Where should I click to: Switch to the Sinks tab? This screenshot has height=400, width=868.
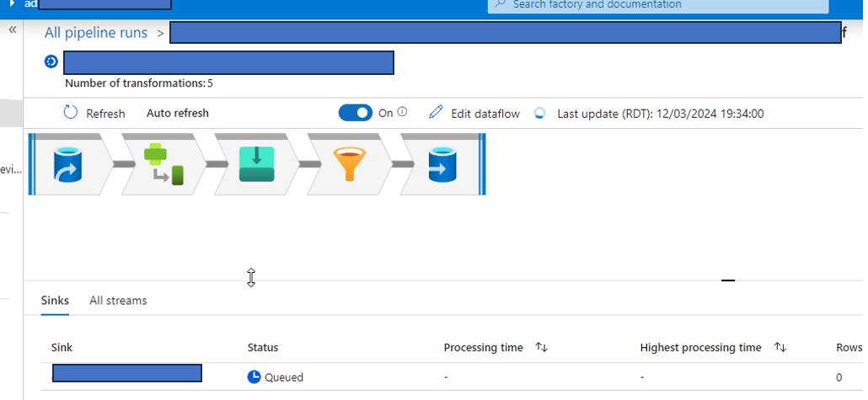coord(55,301)
